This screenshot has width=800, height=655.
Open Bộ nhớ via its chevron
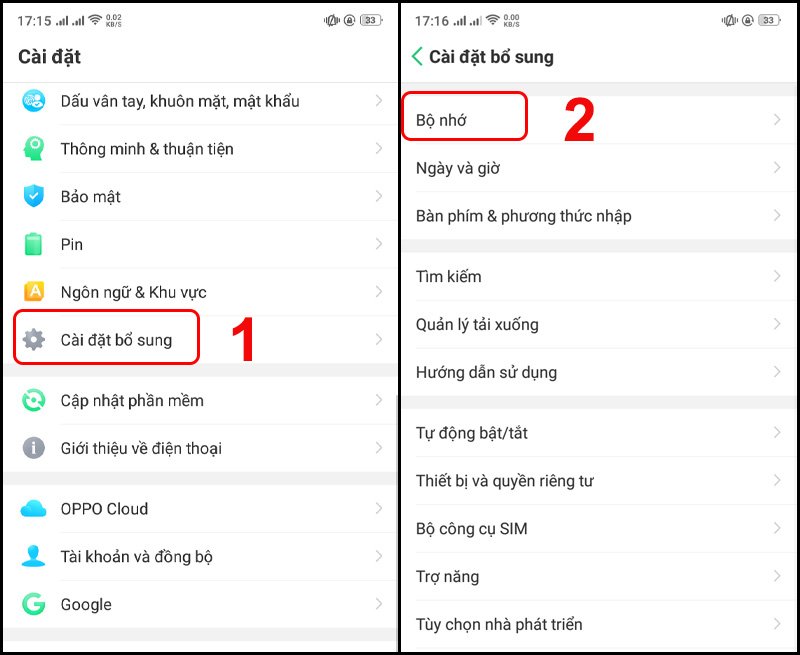[777, 120]
